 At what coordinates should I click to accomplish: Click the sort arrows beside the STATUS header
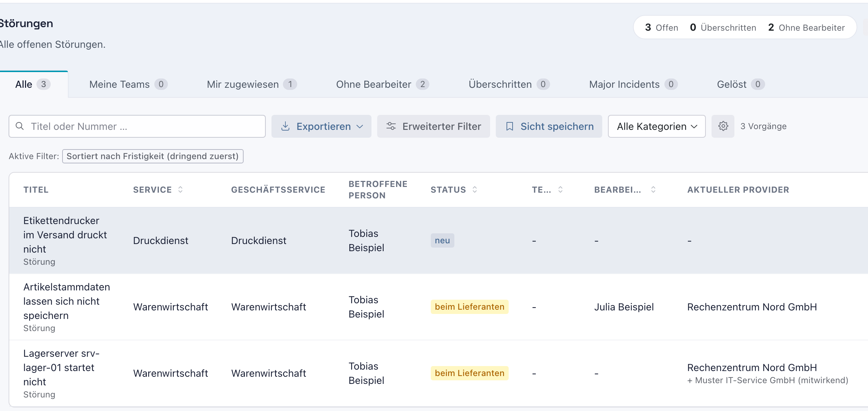point(475,189)
